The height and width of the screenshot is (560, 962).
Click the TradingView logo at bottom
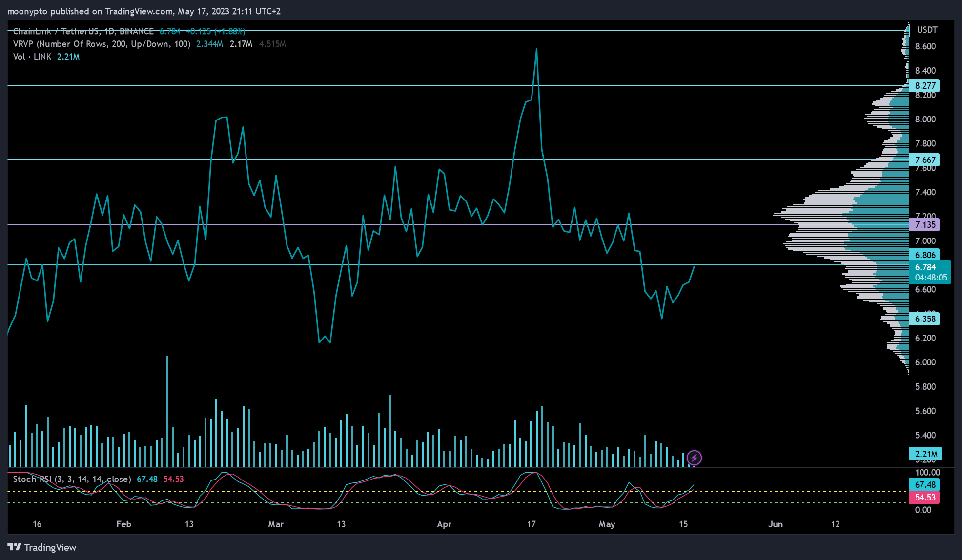(42, 547)
